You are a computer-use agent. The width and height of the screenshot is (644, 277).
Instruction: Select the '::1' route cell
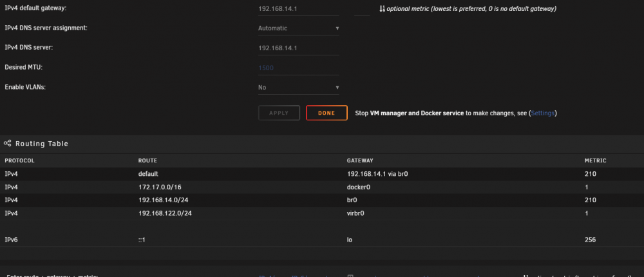tap(142, 240)
